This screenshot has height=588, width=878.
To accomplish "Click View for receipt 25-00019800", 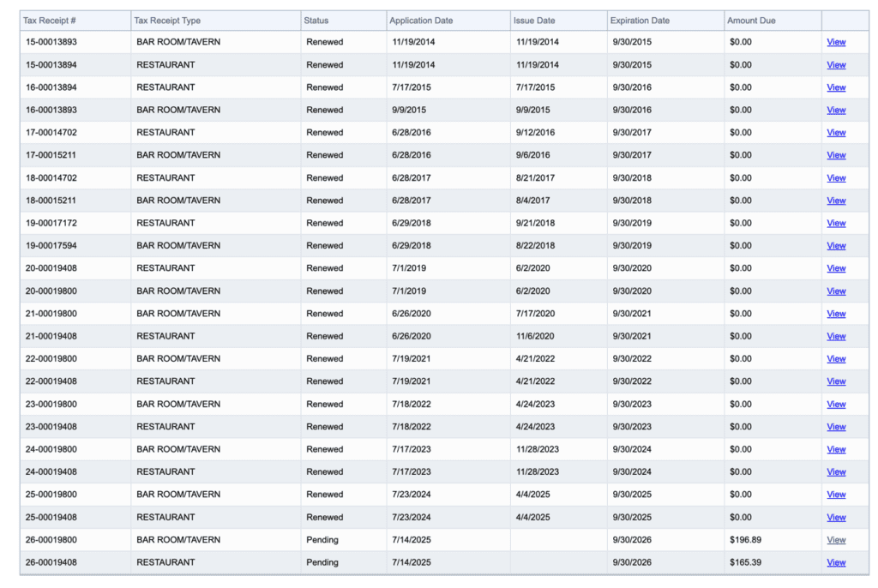I will click(x=836, y=495).
